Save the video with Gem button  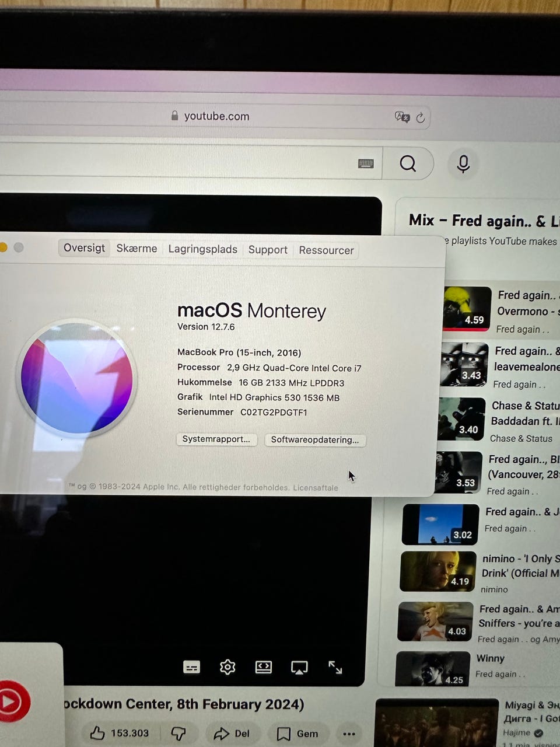point(297,734)
